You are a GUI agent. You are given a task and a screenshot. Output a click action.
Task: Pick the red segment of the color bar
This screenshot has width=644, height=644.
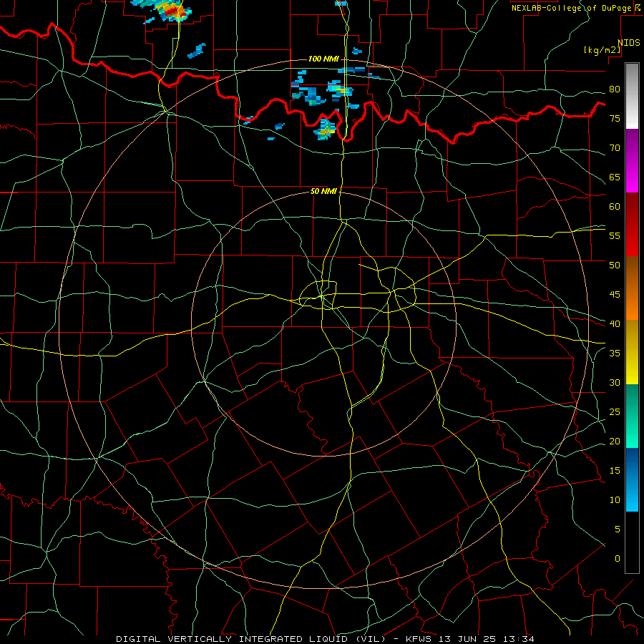tap(632, 224)
